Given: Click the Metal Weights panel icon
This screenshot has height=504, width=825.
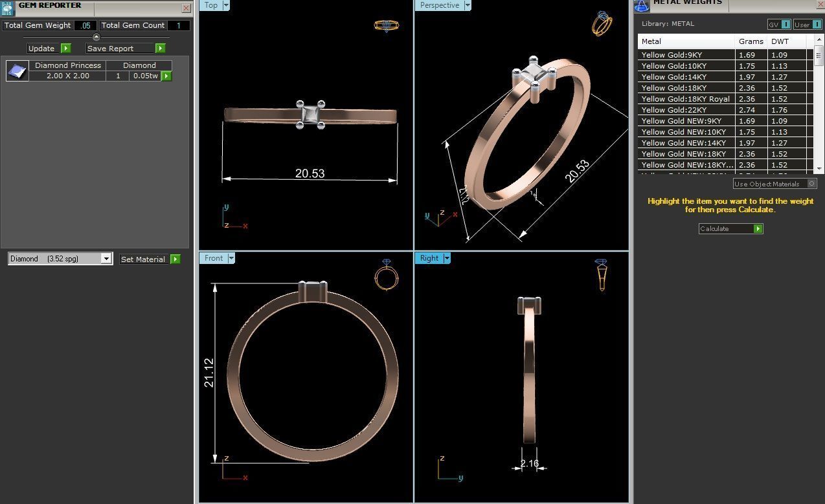Looking at the screenshot, I should 642,6.
